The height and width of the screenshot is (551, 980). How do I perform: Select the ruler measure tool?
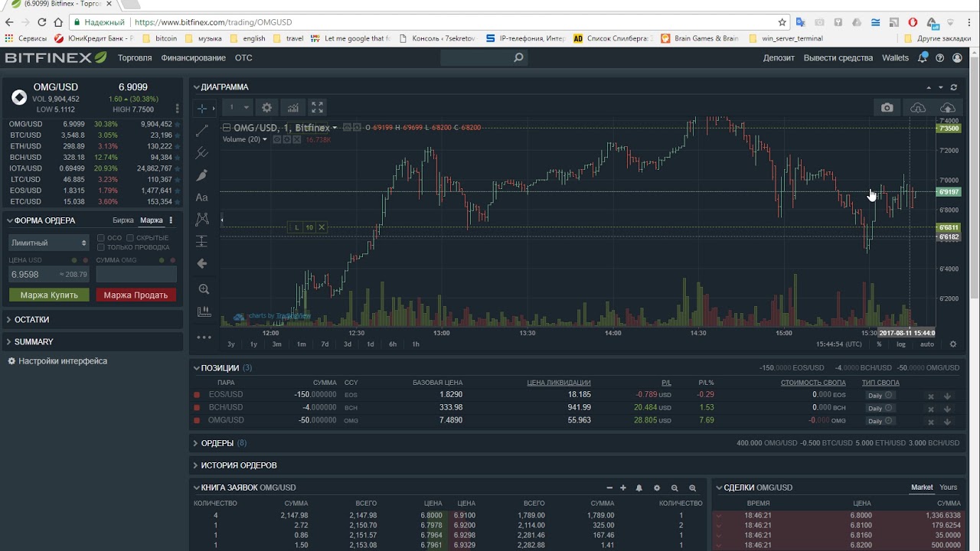[204, 311]
